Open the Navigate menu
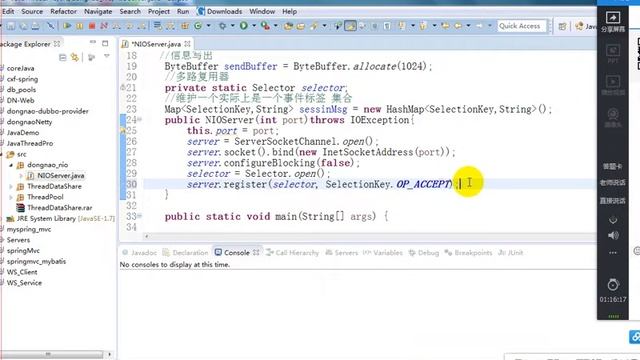 tap(98, 11)
